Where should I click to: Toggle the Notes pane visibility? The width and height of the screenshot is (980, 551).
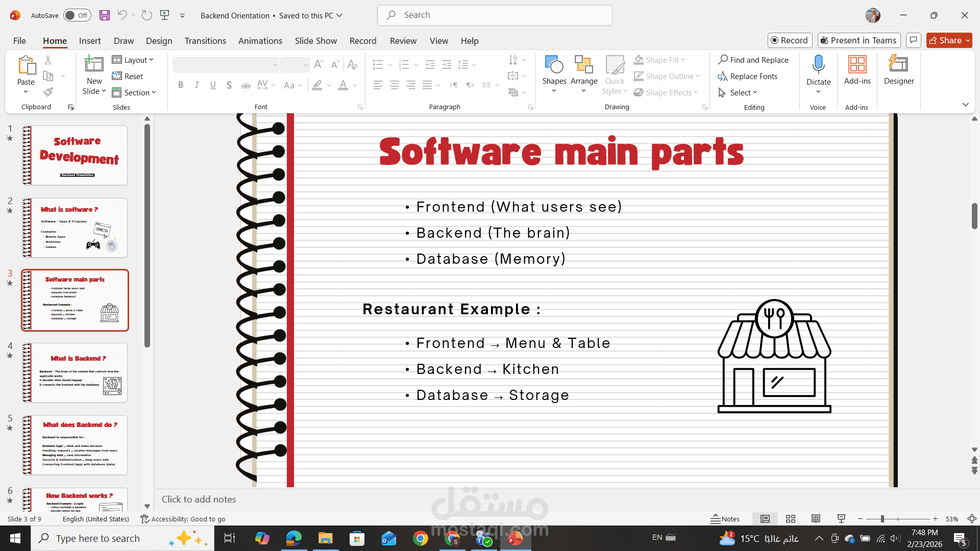725,519
